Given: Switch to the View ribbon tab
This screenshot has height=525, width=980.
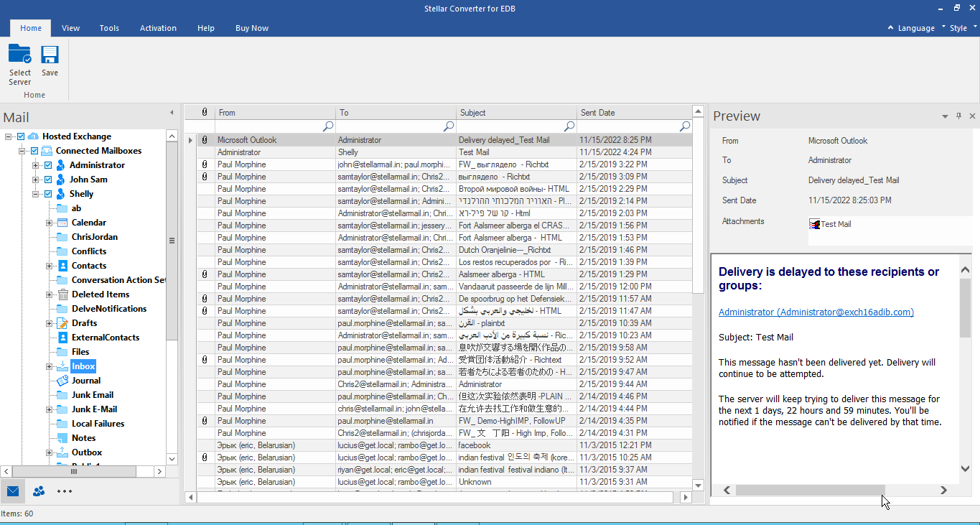Looking at the screenshot, I should click(x=70, y=28).
